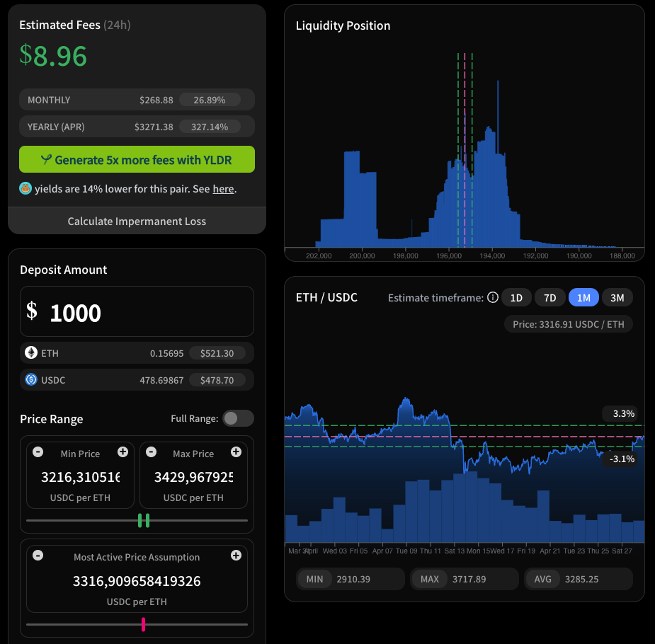Click the pink most active price slider handle

click(143, 624)
